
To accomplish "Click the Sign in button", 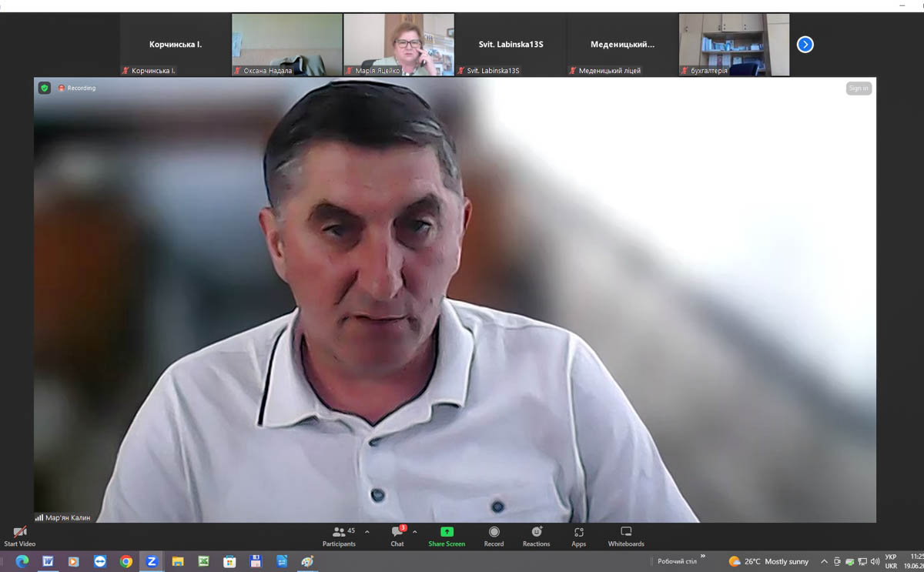I will pyautogui.click(x=859, y=89).
